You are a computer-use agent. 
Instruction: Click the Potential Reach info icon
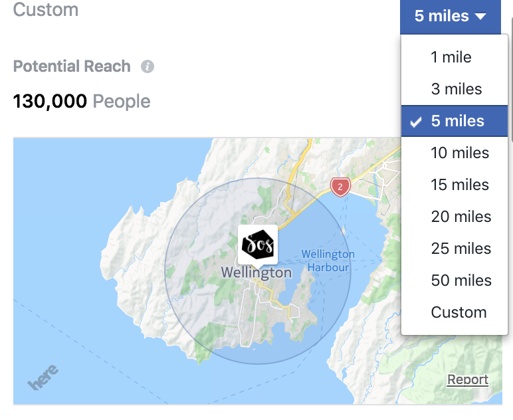[148, 66]
